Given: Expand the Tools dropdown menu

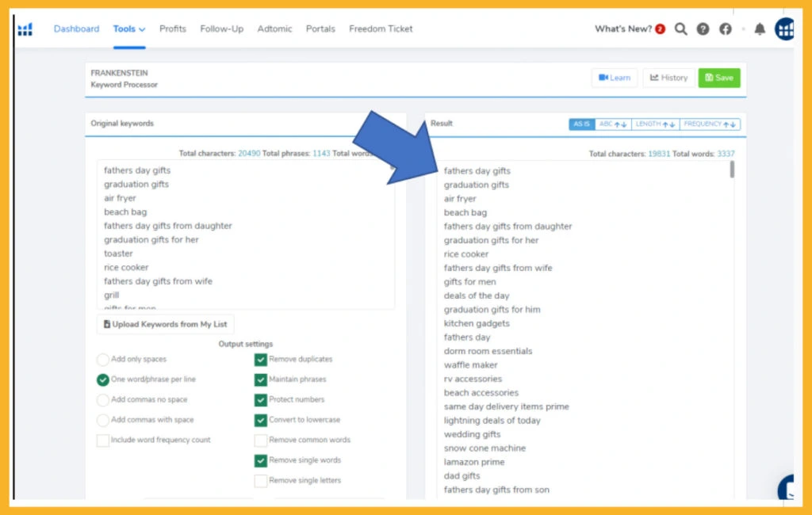Looking at the screenshot, I should [129, 29].
